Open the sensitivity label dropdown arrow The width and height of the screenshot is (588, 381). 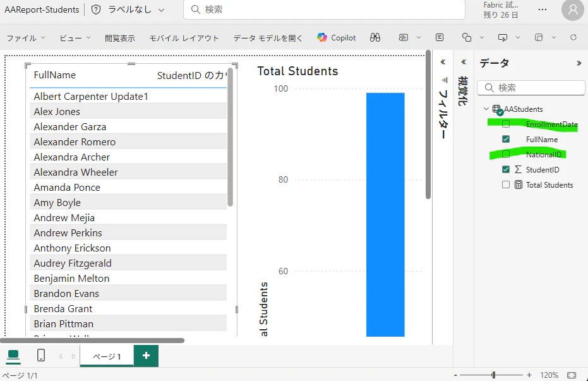coord(161,10)
